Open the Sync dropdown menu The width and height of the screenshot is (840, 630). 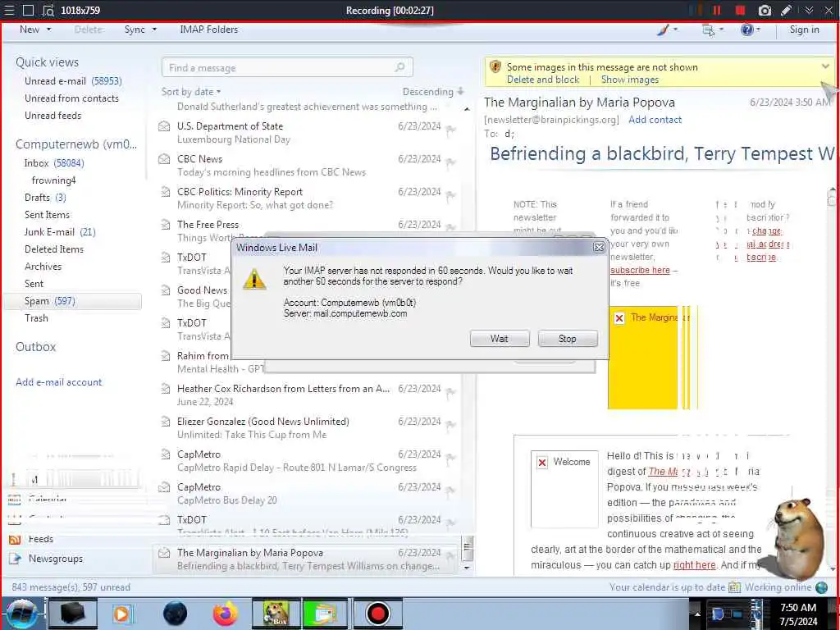140,30
